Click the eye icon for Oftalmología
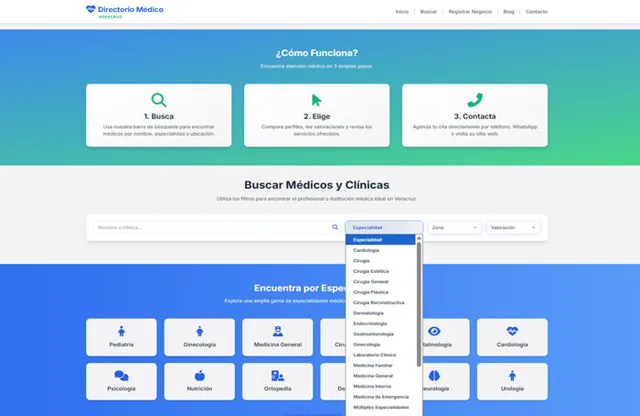The height and width of the screenshot is (416, 640). click(434, 331)
